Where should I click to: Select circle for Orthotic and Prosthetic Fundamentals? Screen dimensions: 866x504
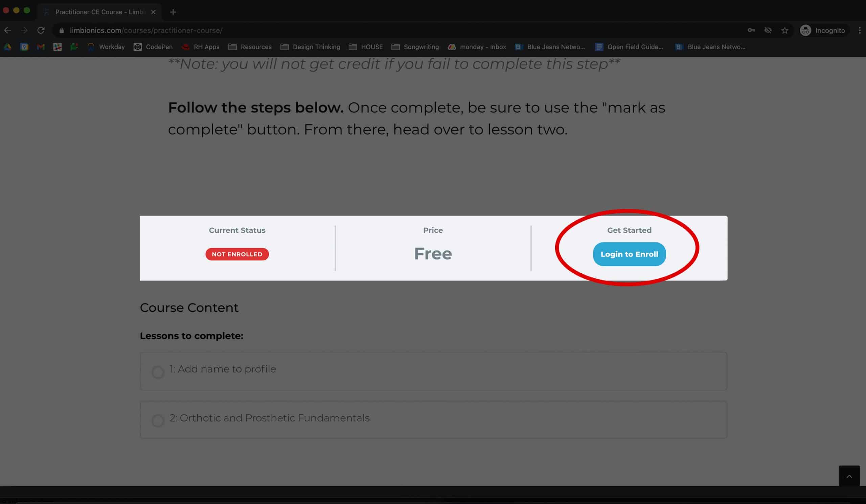click(158, 420)
